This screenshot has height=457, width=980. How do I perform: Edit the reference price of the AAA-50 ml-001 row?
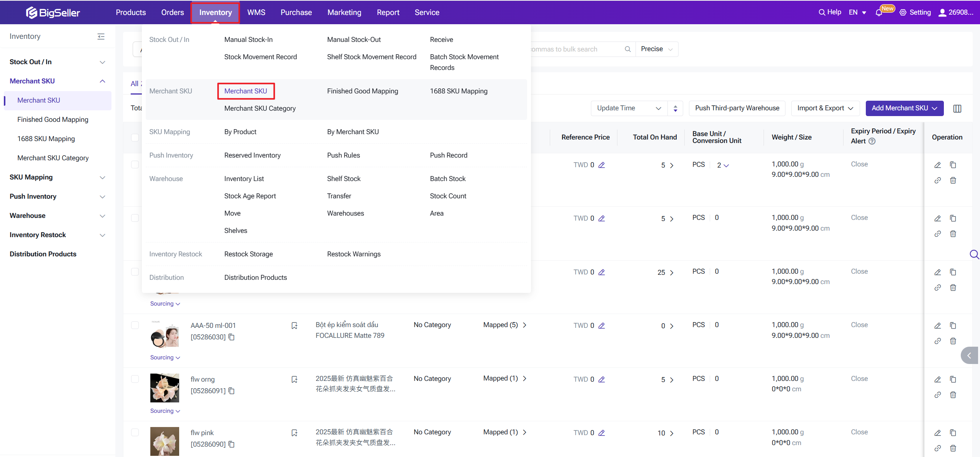tap(602, 326)
